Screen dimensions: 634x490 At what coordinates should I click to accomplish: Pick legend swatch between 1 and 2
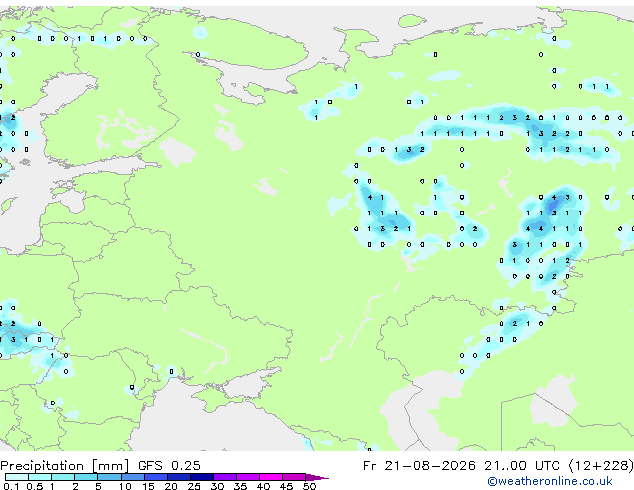[63, 477]
